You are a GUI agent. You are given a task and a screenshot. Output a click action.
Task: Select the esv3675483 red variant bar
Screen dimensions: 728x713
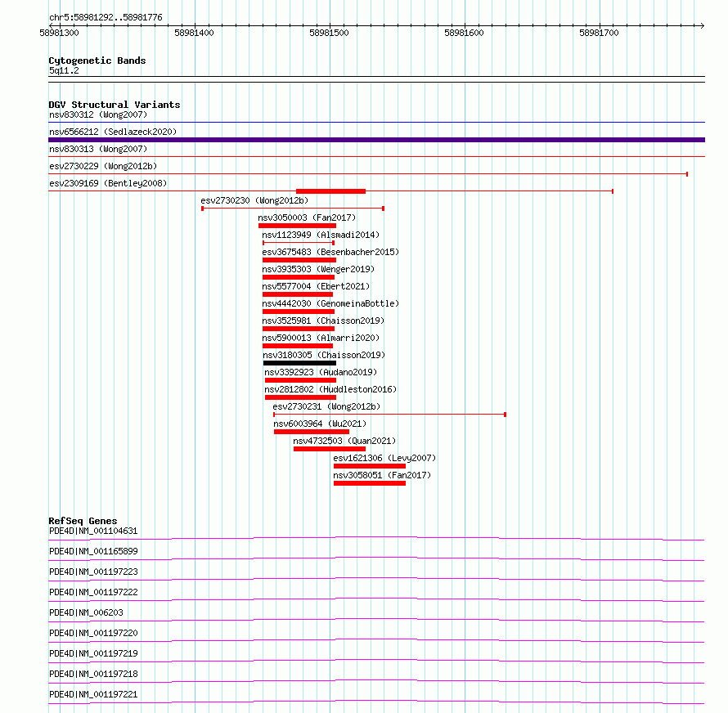(299, 260)
